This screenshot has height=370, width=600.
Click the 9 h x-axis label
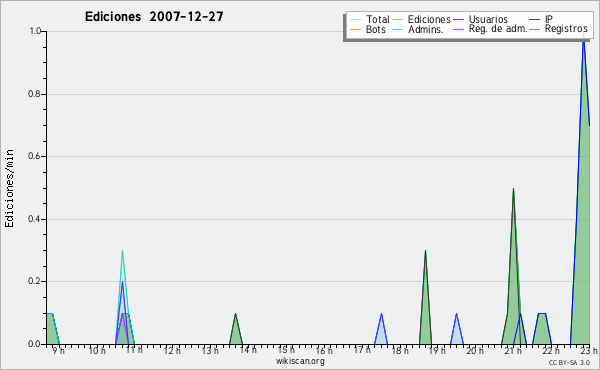(x=59, y=350)
